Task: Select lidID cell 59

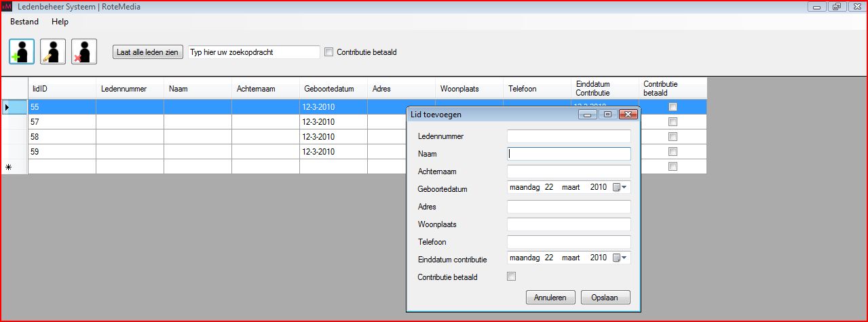Action: click(62, 152)
